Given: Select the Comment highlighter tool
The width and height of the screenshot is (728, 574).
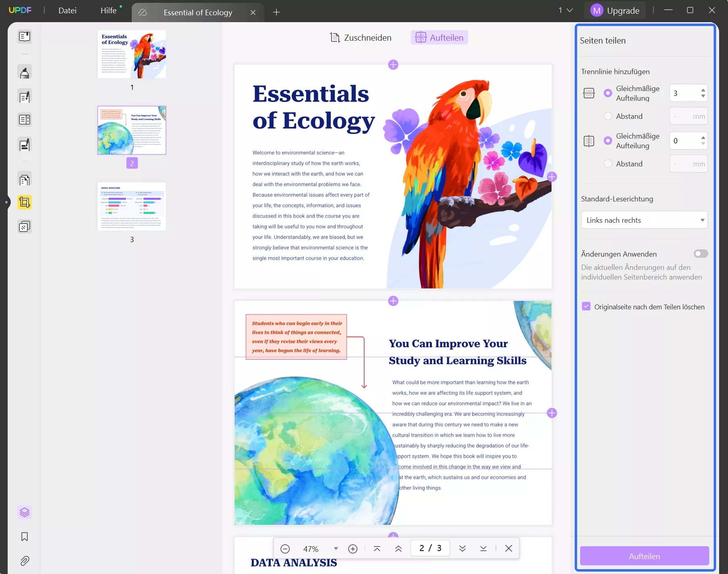Looking at the screenshot, I should pyautogui.click(x=25, y=73).
